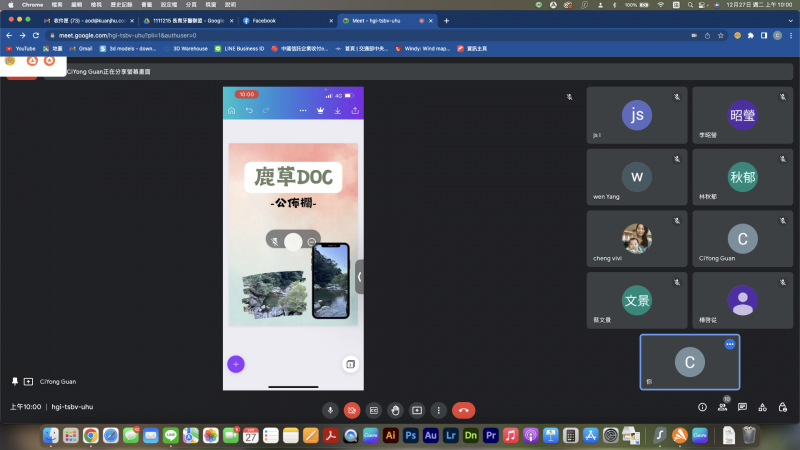Click the purple plus add button
800x450 pixels.
click(x=236, y=364)
